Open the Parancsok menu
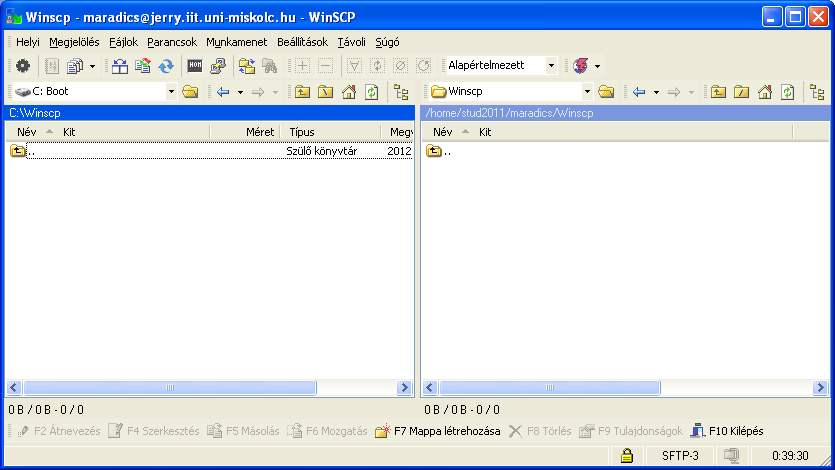835x470 pixels. point(172,42)
